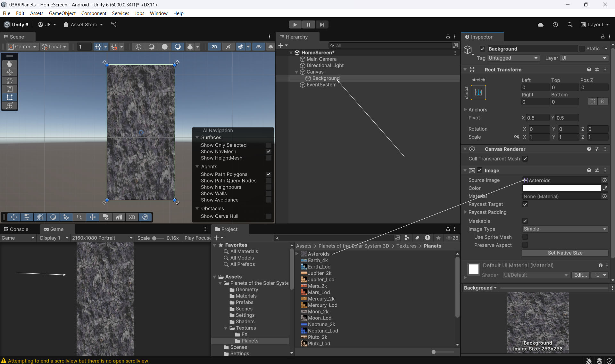The width and height of the screenshot is (615, 364).
Task: Switch to the Console tab
Action: (16, 229)
